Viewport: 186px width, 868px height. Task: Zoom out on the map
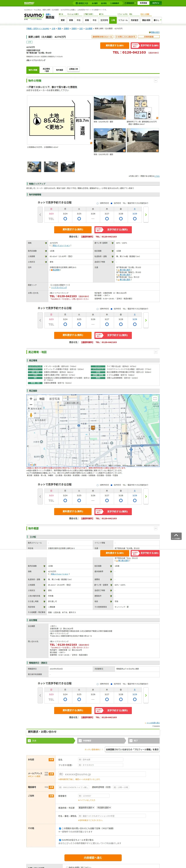pos(31,404)
